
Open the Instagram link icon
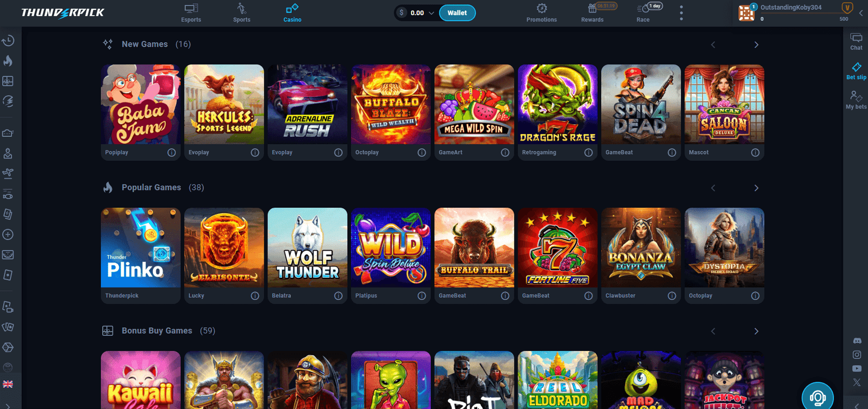pyautogui.click(x=857, y=355)
